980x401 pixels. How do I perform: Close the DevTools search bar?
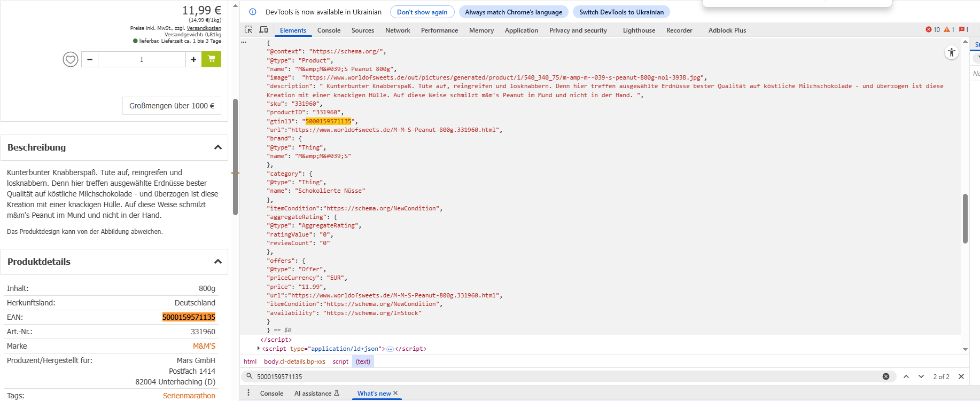click(x=961, y=376)
